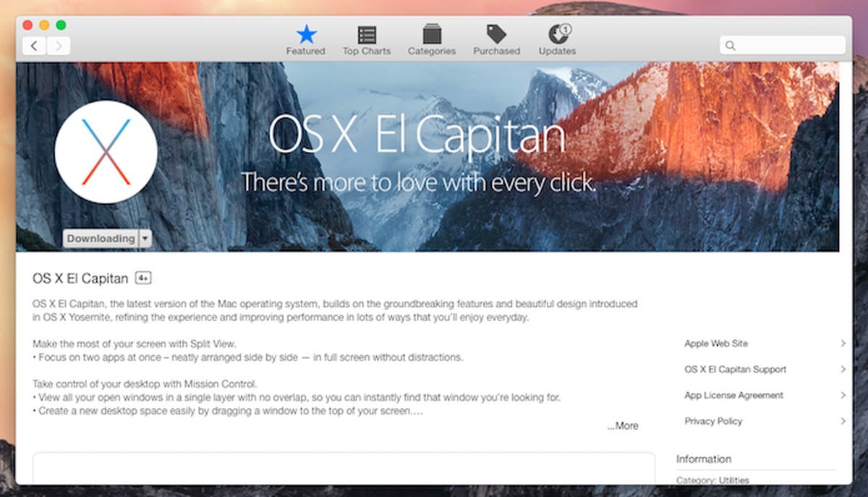Click chevron next to Privacy Policy
This screenshot has width=868, height=497.
point(843,421)
